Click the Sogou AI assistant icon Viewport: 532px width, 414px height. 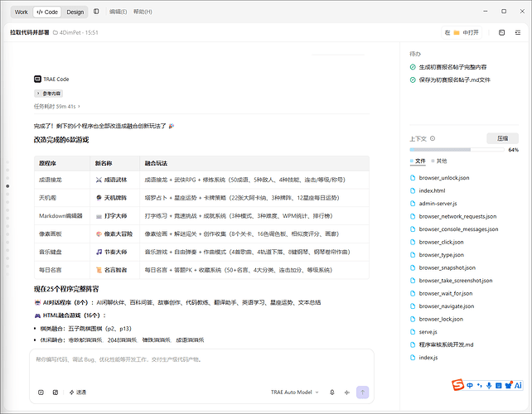pos(518,386)
